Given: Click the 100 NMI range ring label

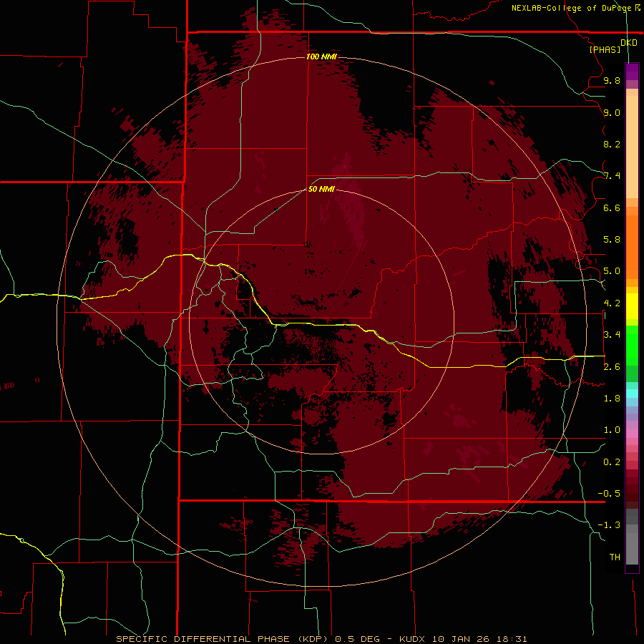Looking at the screenshot, I should tap(321, 57).
